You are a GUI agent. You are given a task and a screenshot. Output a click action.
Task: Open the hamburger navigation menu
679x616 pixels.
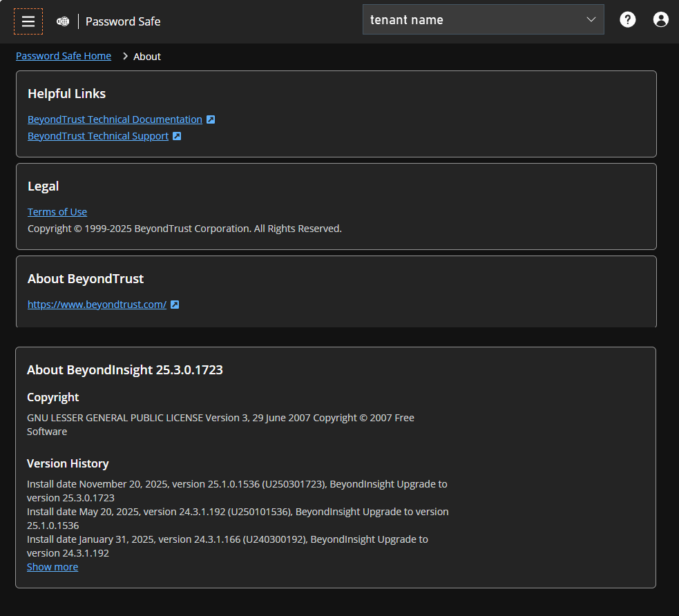click(28, 21)
